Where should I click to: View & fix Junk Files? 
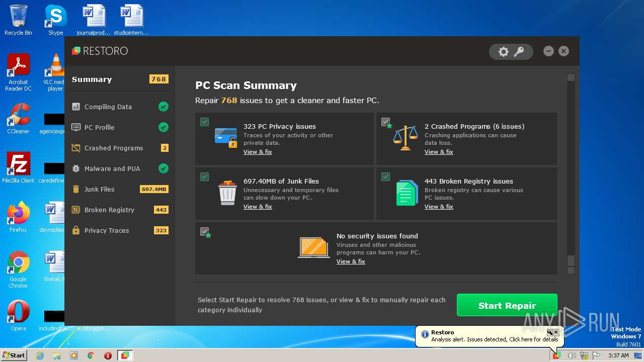(258, 207)
